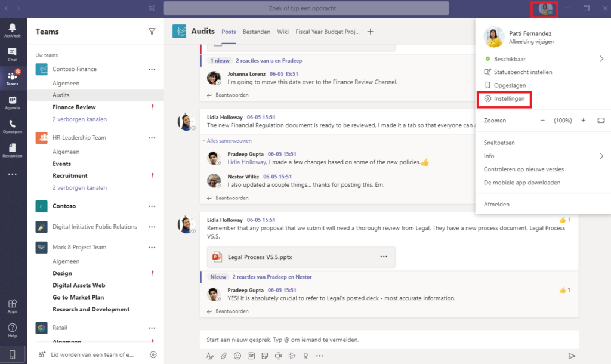Expand Beschikbaar status submenu

[601, 59]
